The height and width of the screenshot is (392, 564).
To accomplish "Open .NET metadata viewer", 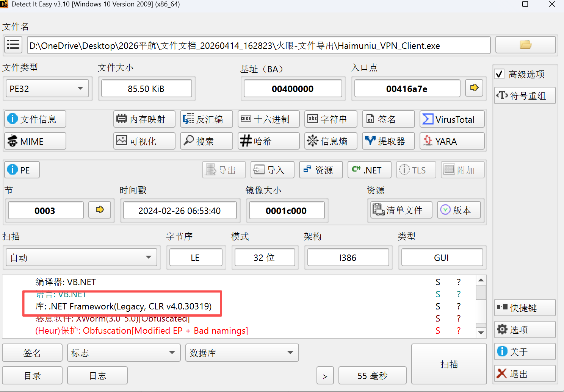I will coord(370,170).
